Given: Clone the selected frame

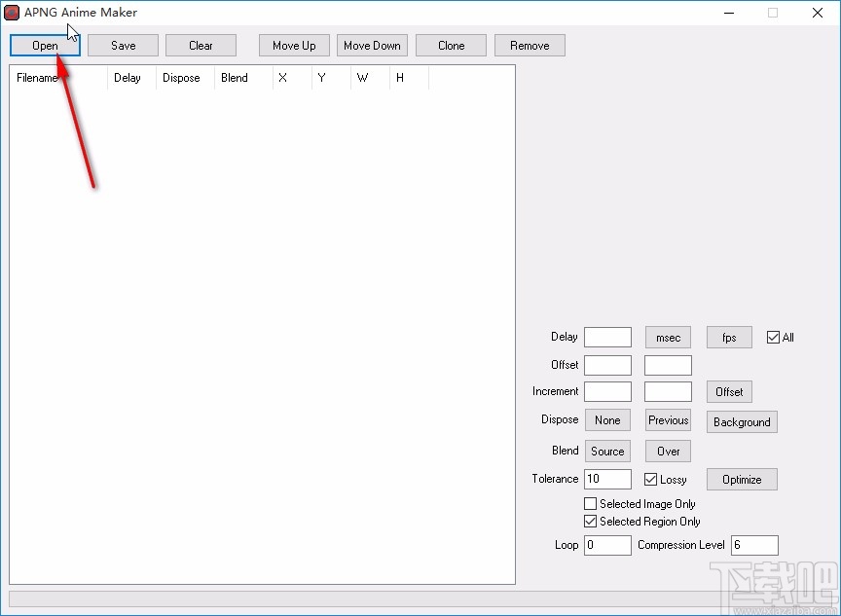Looking at the screenshot, I should click(x=451, y=45).
